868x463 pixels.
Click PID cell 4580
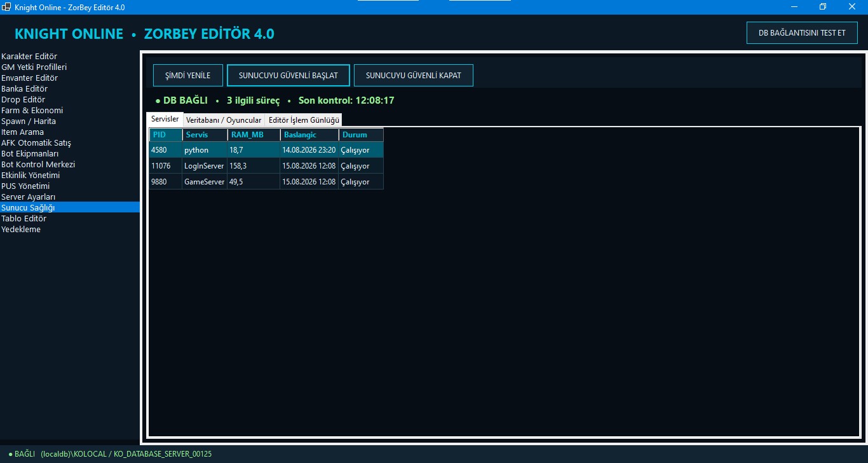[x=166, y=150]
